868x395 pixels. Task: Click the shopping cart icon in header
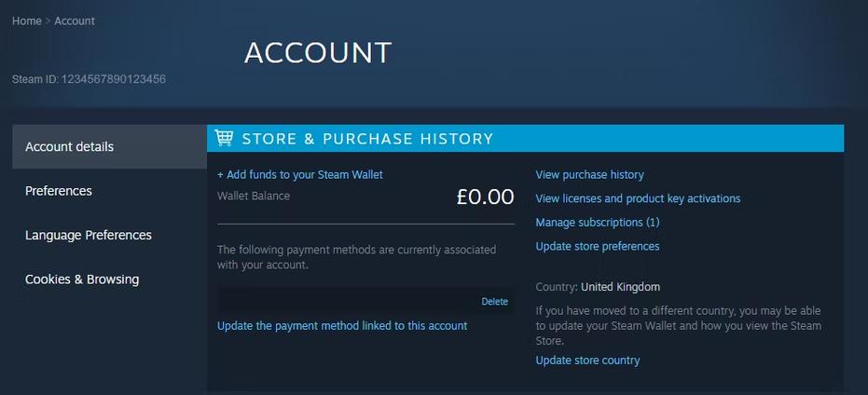pyautogui.click(x=224, y=138)
